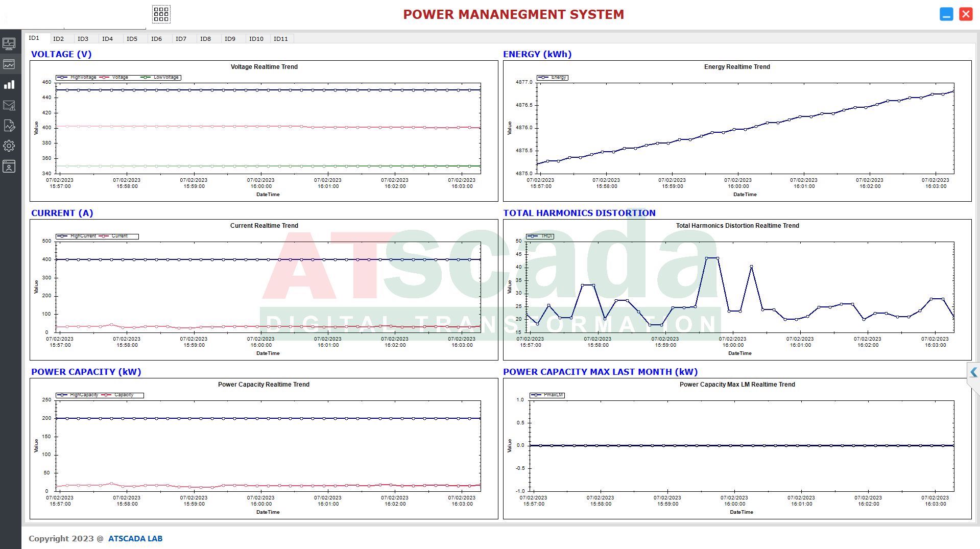The image size is (980, 549).
Task: Click the HighVoltage legend entry
Action: pos(83,78)
